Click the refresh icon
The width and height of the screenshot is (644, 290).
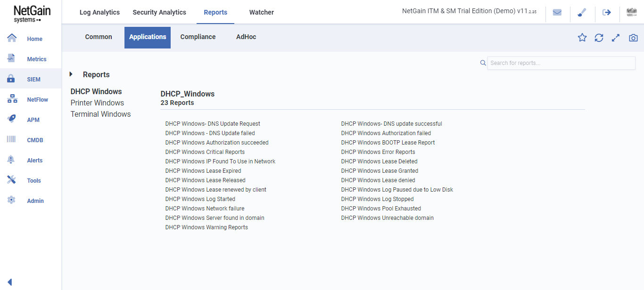click(599, 38)
